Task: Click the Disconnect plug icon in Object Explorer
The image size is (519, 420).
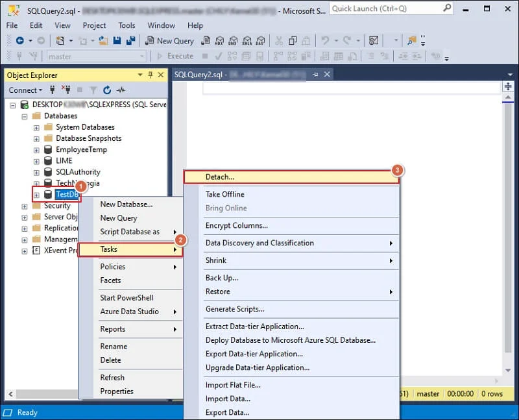Action: tap(66, 90)
